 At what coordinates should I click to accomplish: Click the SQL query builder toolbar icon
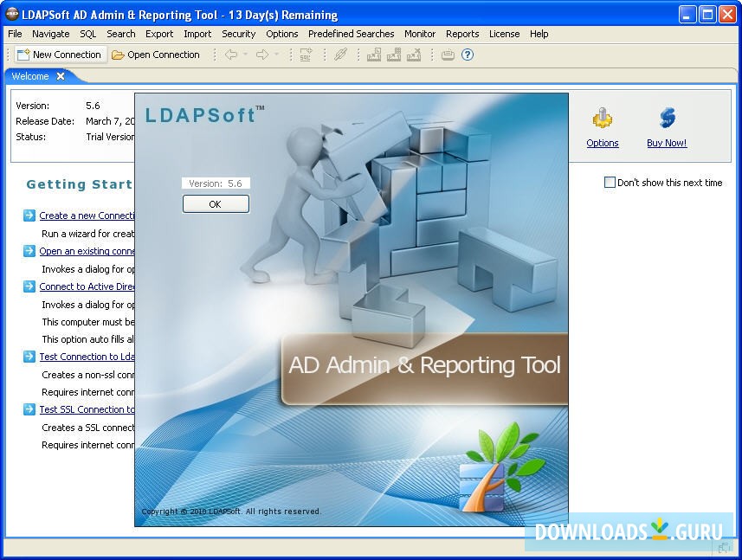pos(306,55)
